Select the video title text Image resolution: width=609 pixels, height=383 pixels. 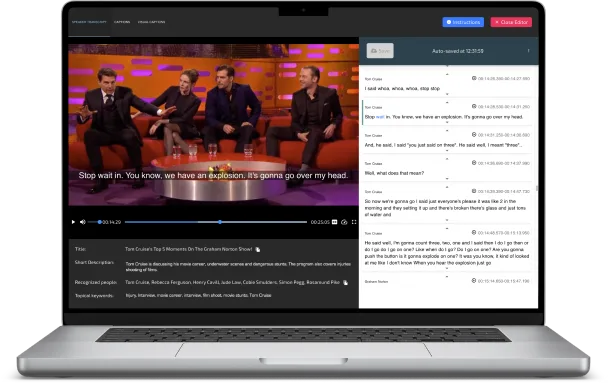[x=188, y=249]
